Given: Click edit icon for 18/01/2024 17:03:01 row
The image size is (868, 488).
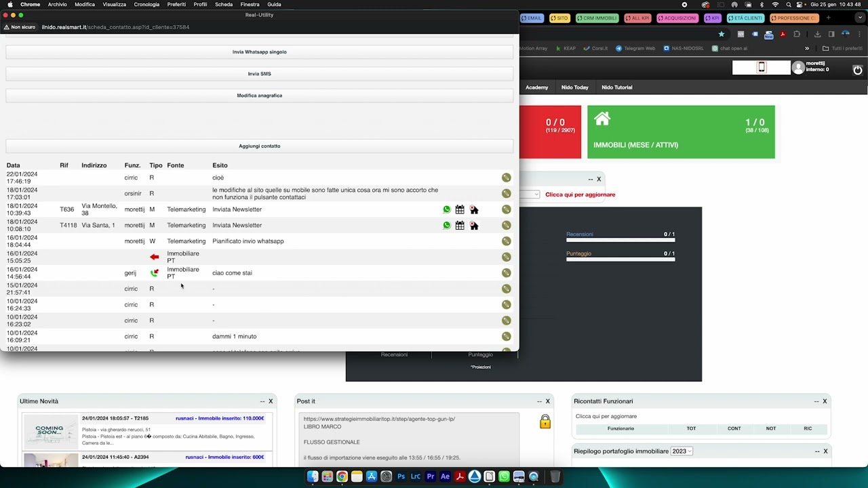Looking at the screenshot, I should pos(506,194).
